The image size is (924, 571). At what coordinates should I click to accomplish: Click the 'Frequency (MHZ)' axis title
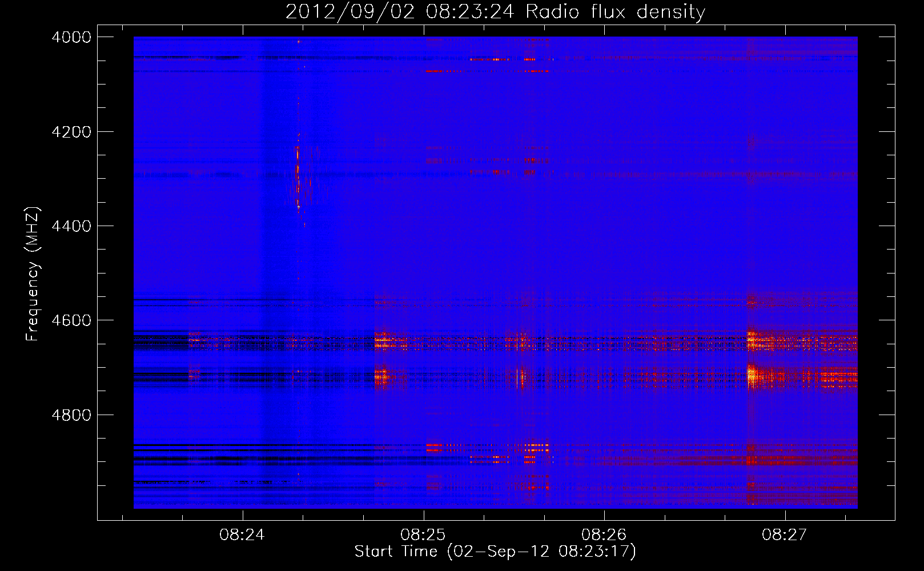tap(33, 274)
